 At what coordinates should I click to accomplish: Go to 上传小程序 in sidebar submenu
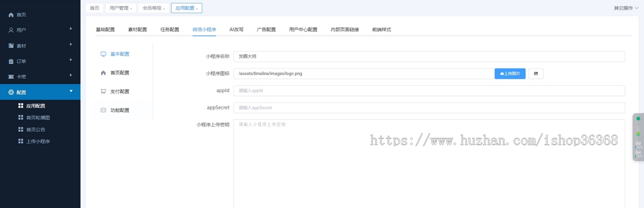(x=38, y=141)
